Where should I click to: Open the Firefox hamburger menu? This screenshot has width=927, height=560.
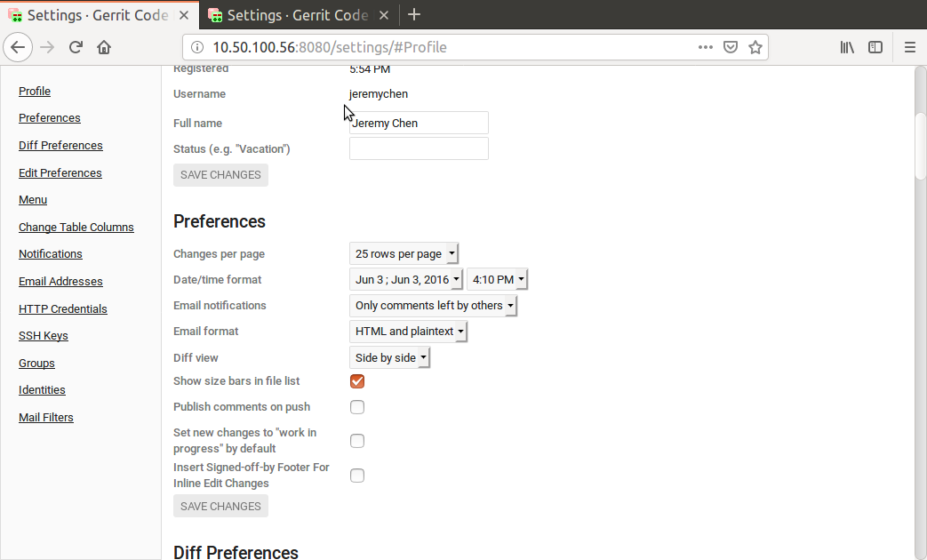pyautogui.click(x=910, y=47)
